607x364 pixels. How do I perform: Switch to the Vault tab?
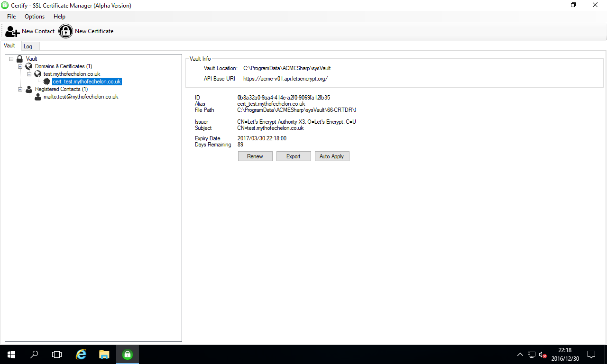click(x=10, y=45)
